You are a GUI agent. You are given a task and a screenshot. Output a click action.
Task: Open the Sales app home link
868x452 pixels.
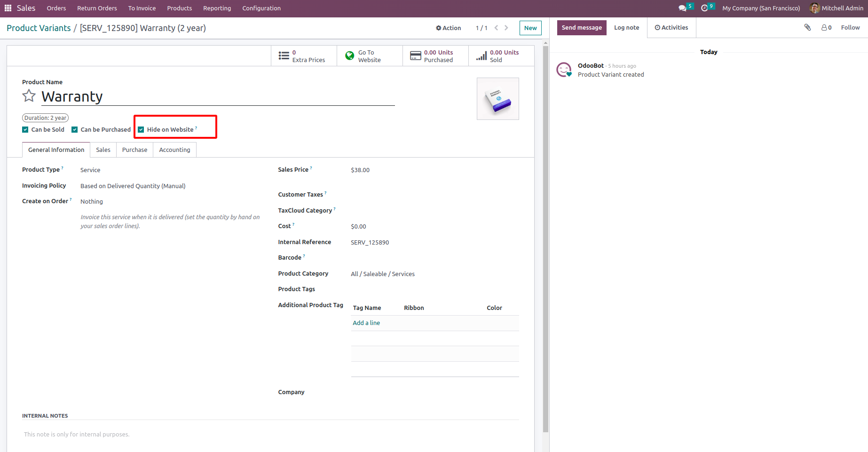click(26, 8)
